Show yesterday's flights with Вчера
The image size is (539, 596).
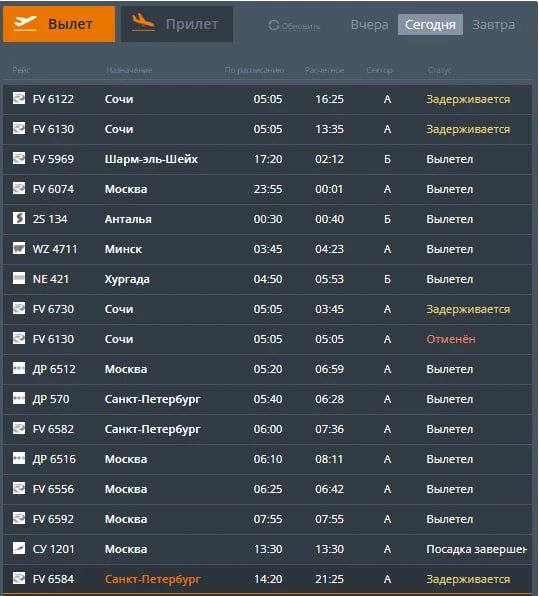(x=369, y=25)
